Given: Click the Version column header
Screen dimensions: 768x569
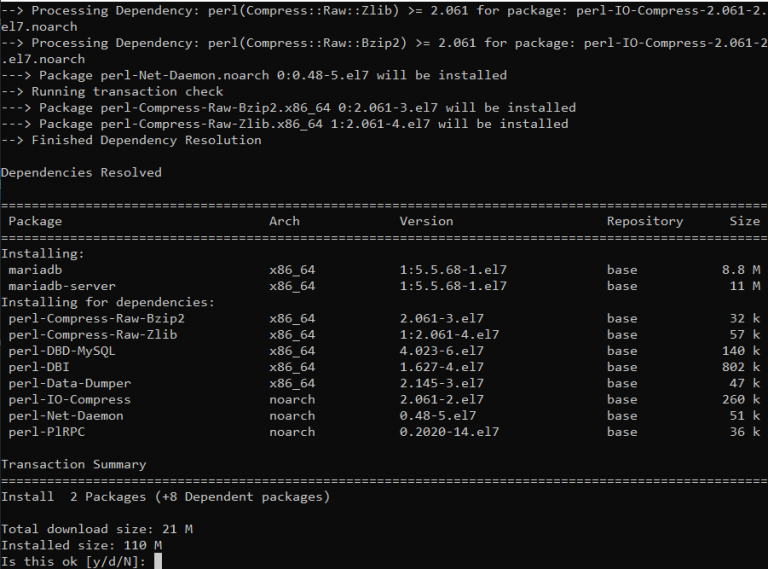Looking at the screenshot, I should 426,221.
